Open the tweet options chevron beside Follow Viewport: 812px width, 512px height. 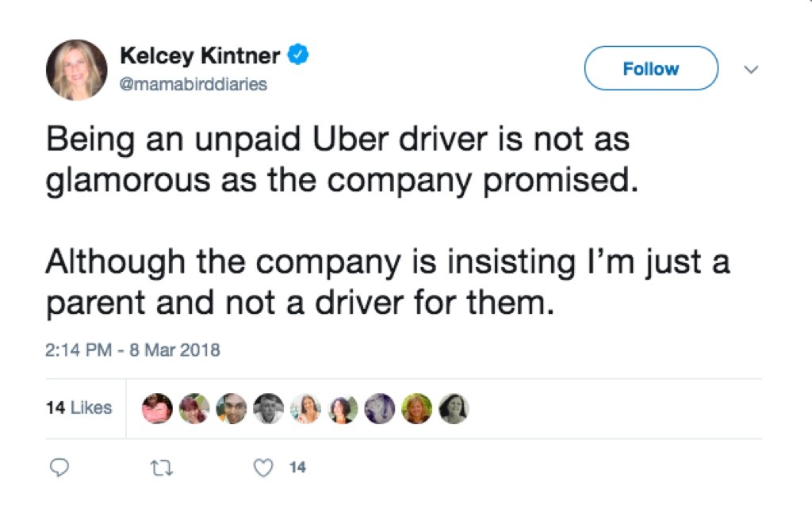pos(751,70)
